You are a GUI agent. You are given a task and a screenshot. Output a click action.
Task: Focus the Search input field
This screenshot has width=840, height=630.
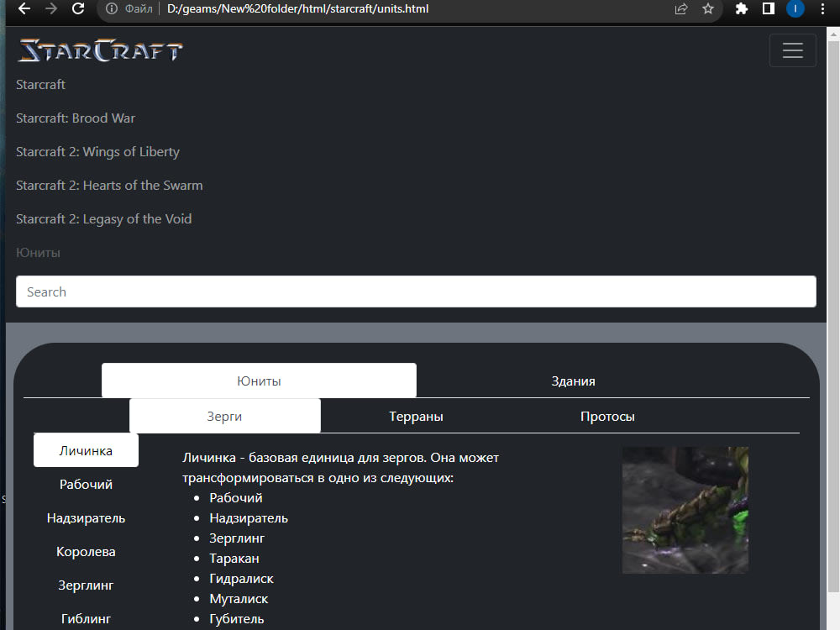416,291
